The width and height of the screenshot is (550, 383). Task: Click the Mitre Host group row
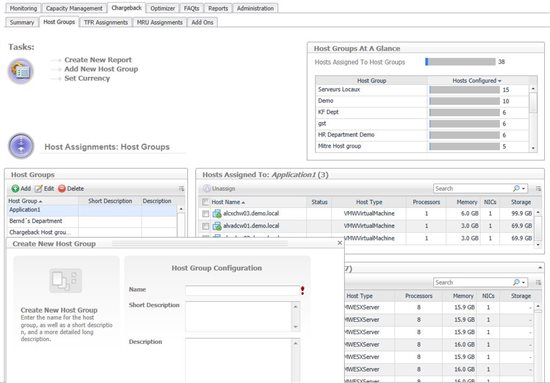(422, 146)
